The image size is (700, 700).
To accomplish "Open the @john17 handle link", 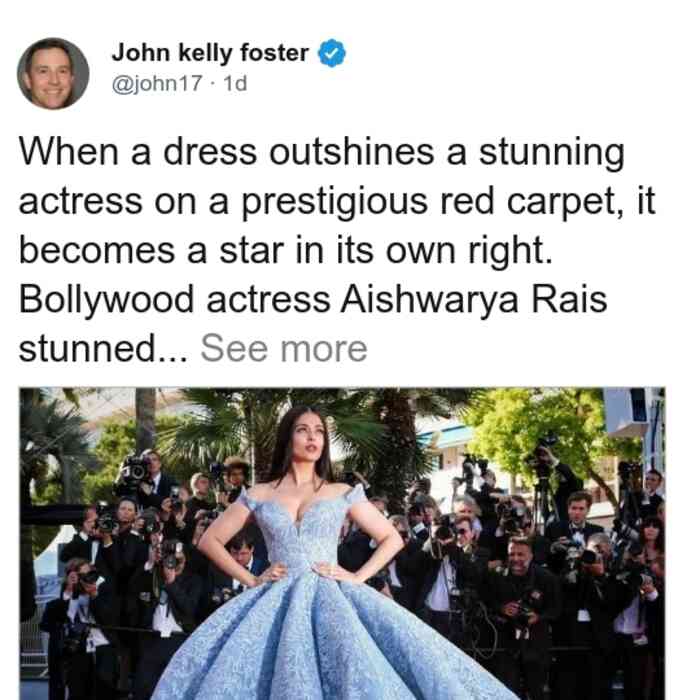I will (157, 83).
